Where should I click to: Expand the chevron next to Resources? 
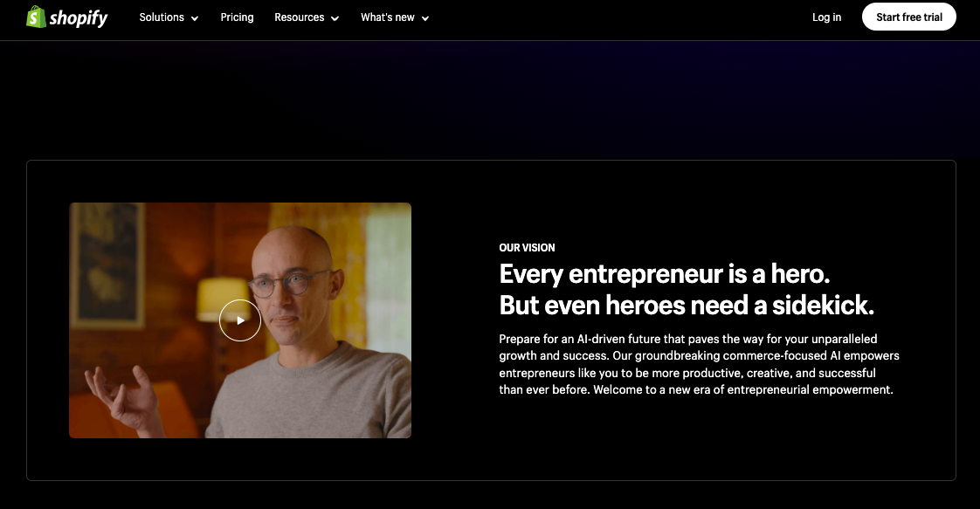click(335, 18)
